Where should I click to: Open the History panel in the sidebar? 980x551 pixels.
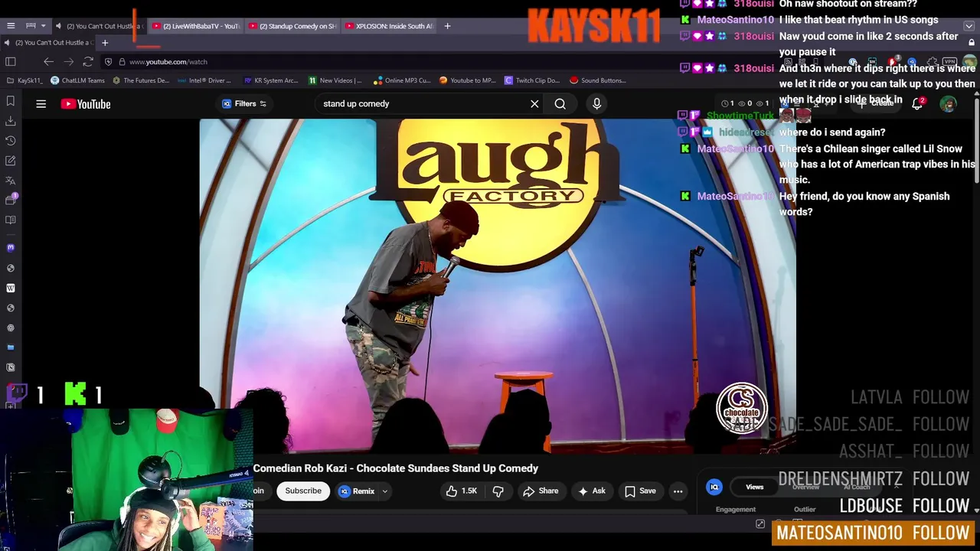11,141
